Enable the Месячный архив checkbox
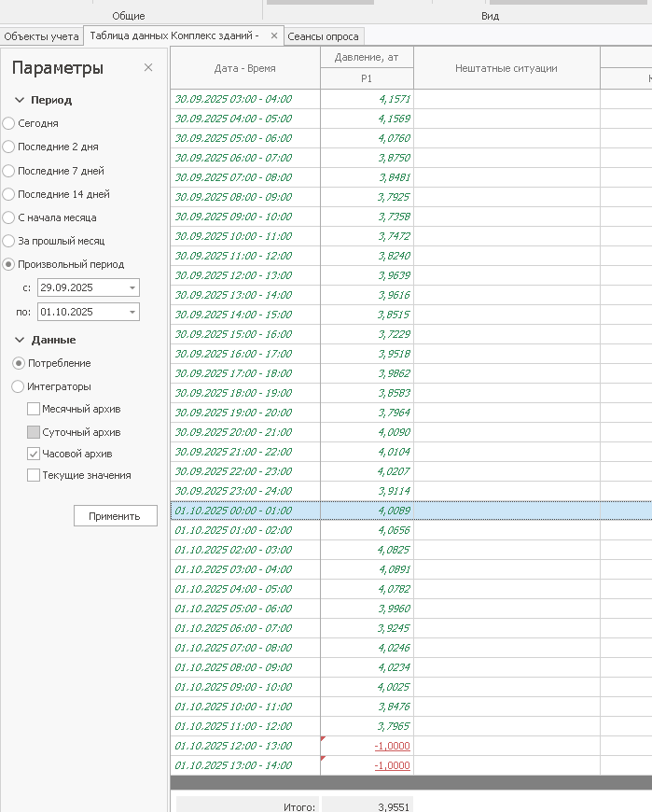The width and height of the screenshot is (652, 812). point(34,409)
